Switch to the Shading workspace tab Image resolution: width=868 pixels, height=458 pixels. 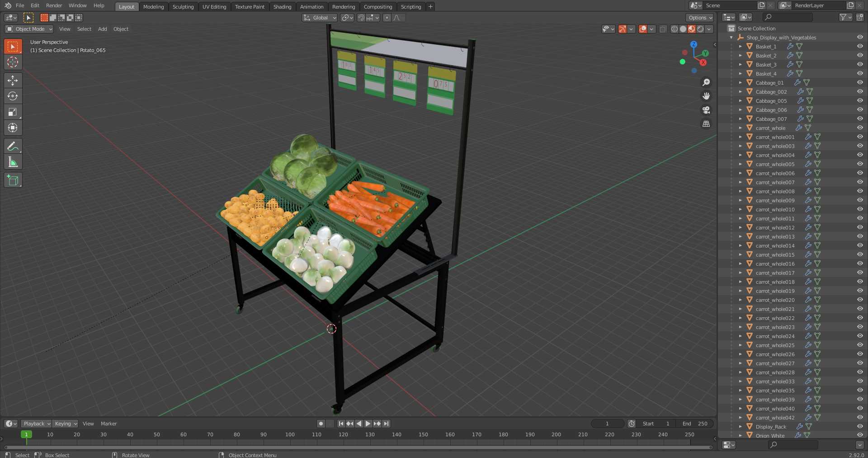click(282, 6)
